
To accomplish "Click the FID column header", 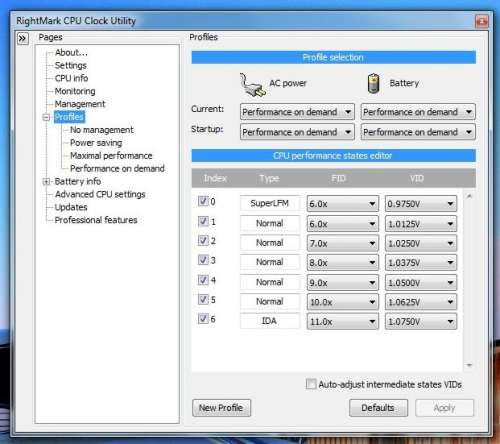I will 338,178.
